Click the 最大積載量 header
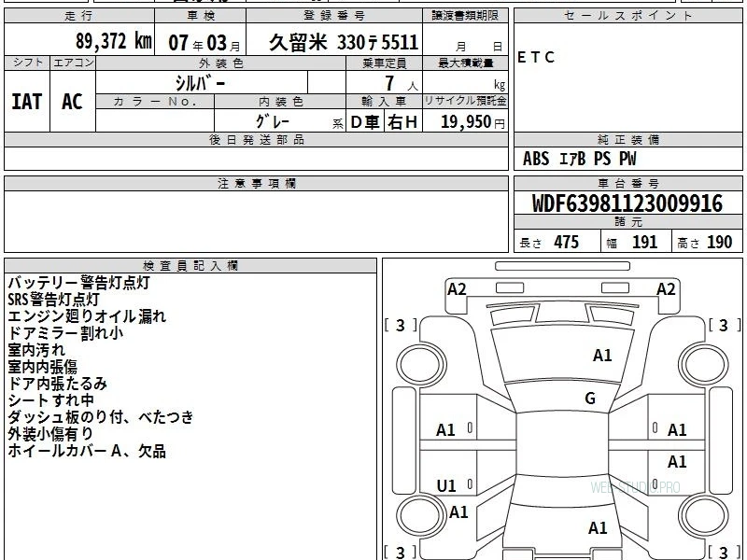 (x=465, y=63)
